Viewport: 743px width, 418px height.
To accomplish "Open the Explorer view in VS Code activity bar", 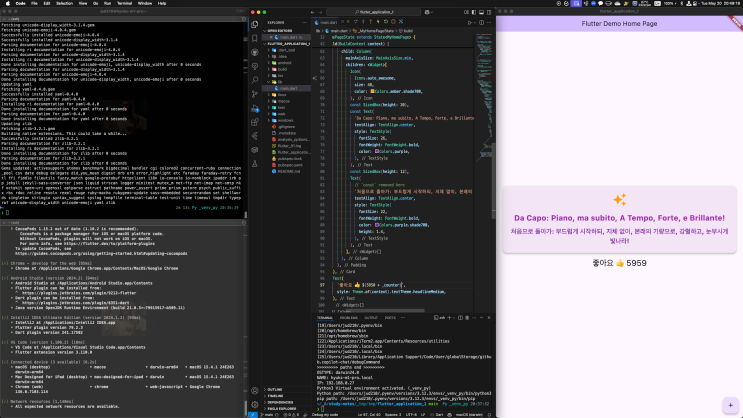I will tap(255, 24).
